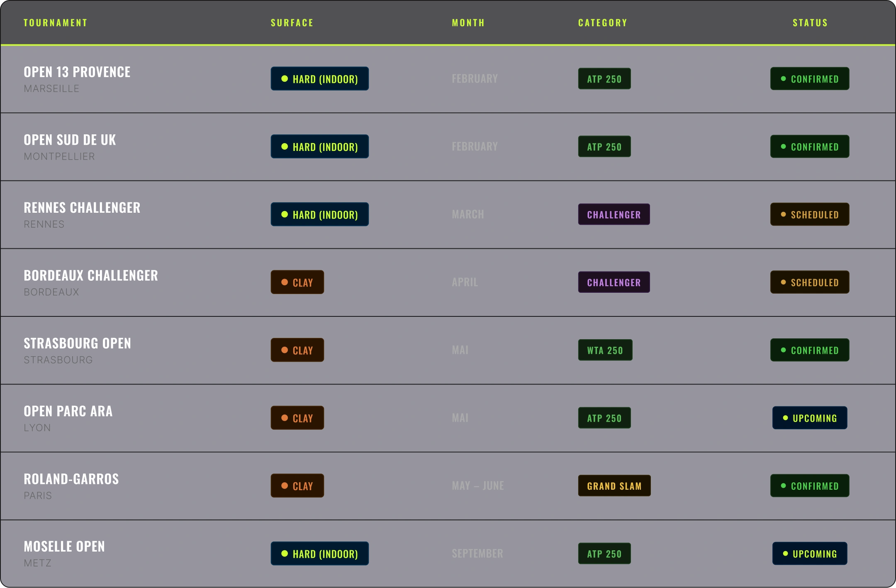Click RENNES city subtitle under Rennes Challenger
This screenshot has width=896, height=588.
tap(44, 224)
